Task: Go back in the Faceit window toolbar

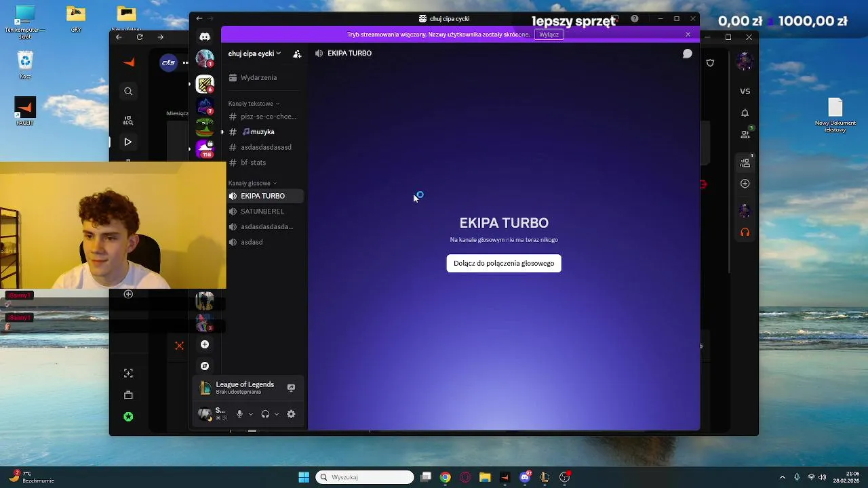Action: [x=119, y=37]
